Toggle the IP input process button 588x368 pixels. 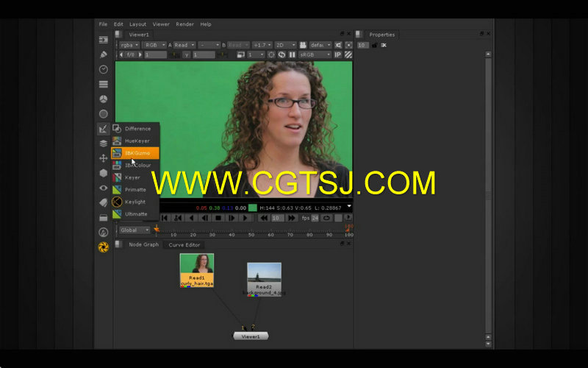[x=337, y=54]
